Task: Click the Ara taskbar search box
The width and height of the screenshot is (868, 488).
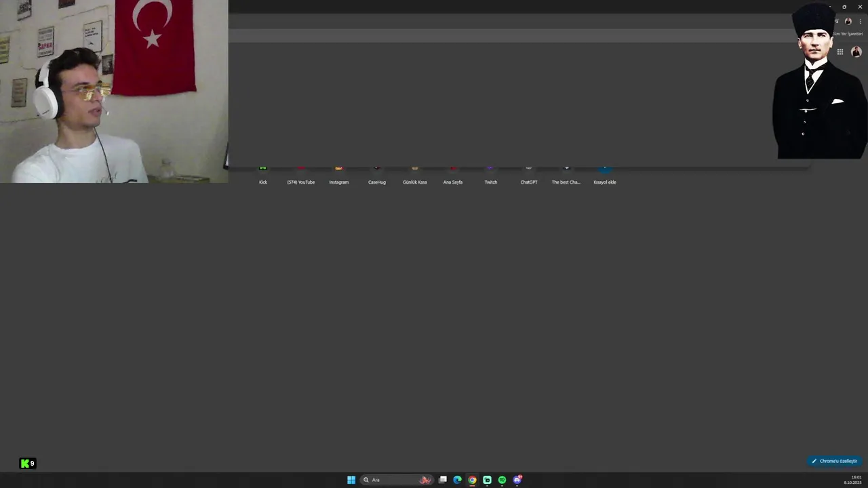Action: 397,480
